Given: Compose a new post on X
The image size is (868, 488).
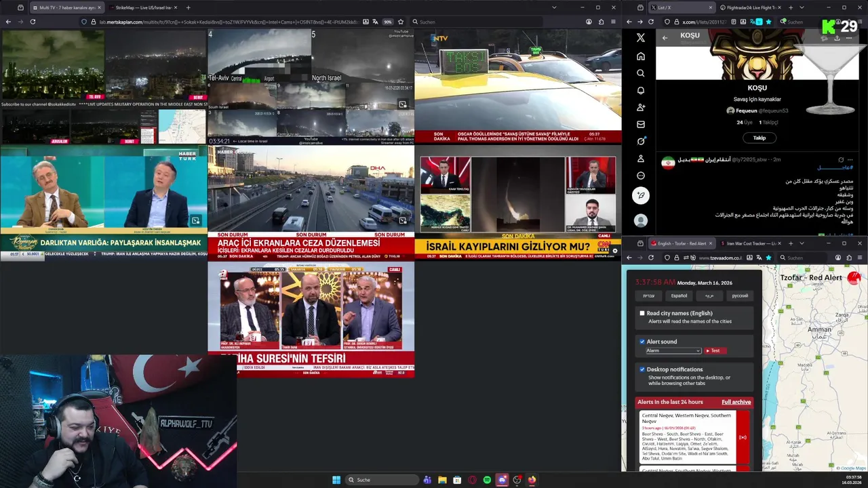Looking at the screenshot, I should click(x=640, y=195).
